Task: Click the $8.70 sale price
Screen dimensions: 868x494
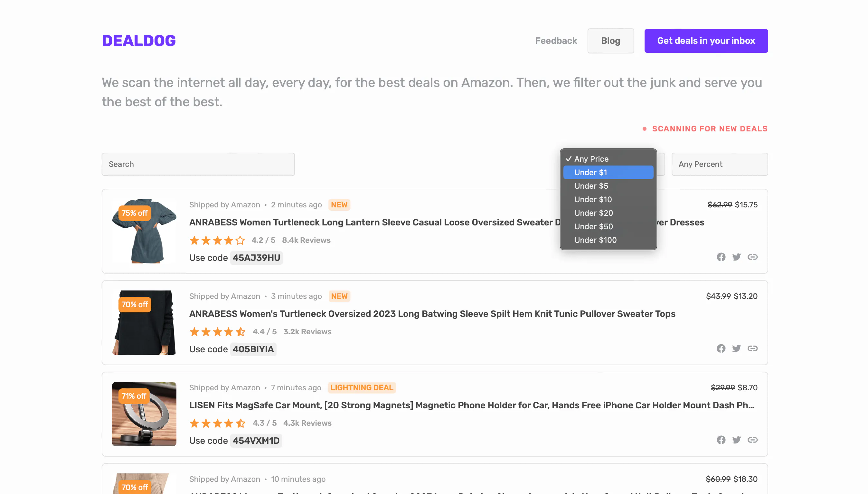Action: coord(747,387)
